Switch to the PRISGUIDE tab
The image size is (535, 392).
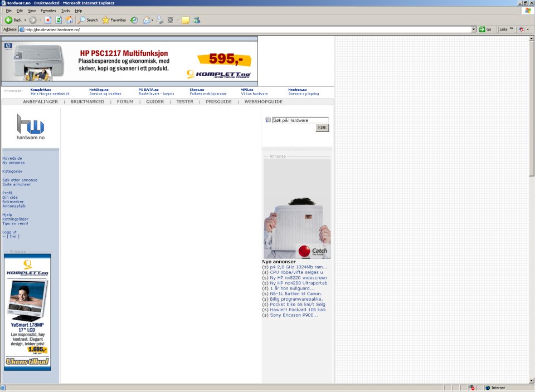tap(218, 101)
